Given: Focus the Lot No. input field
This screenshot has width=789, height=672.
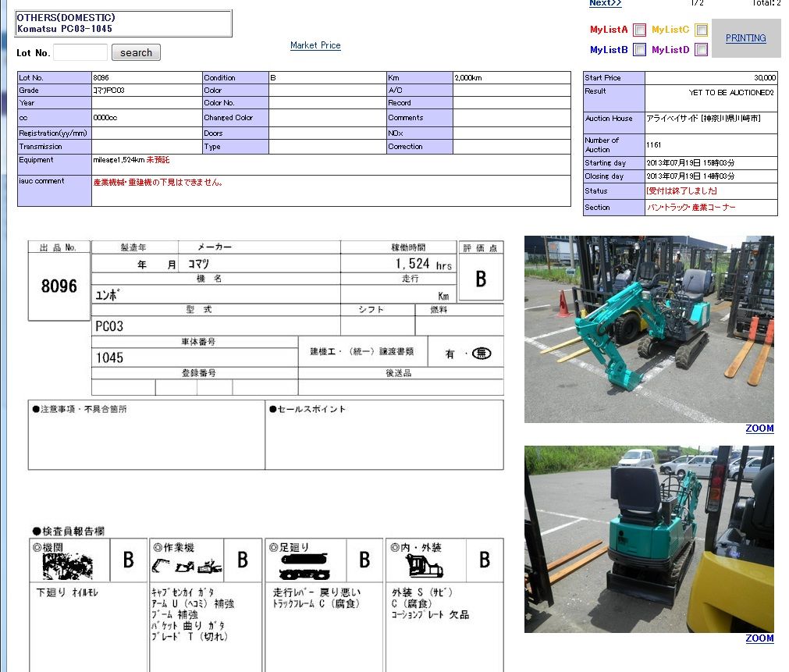Looking at the screenshot, I should [x=80, y=52].
